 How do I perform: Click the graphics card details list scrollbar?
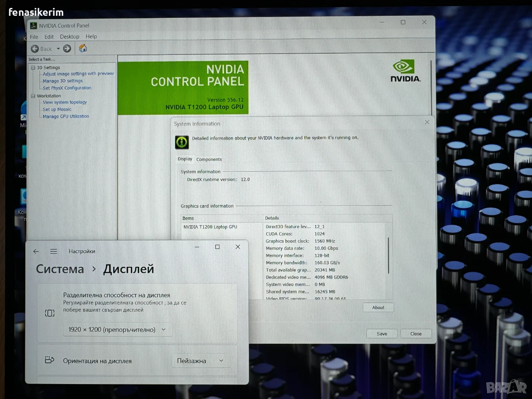389,255
